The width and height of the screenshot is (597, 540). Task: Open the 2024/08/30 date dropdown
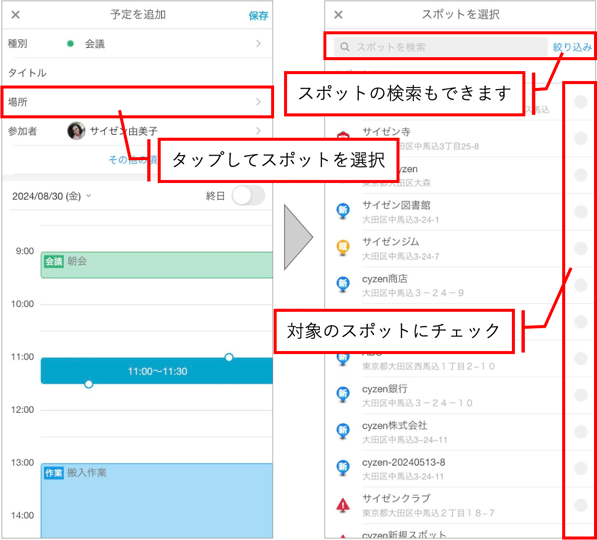click(x=51, y=196)
